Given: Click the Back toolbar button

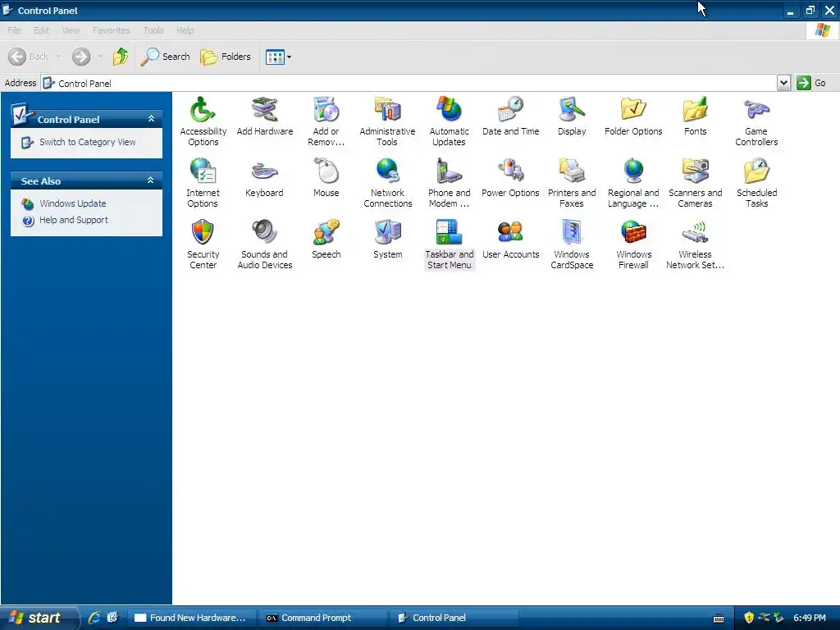Looking at the screenshot, I should click(29, 57).
